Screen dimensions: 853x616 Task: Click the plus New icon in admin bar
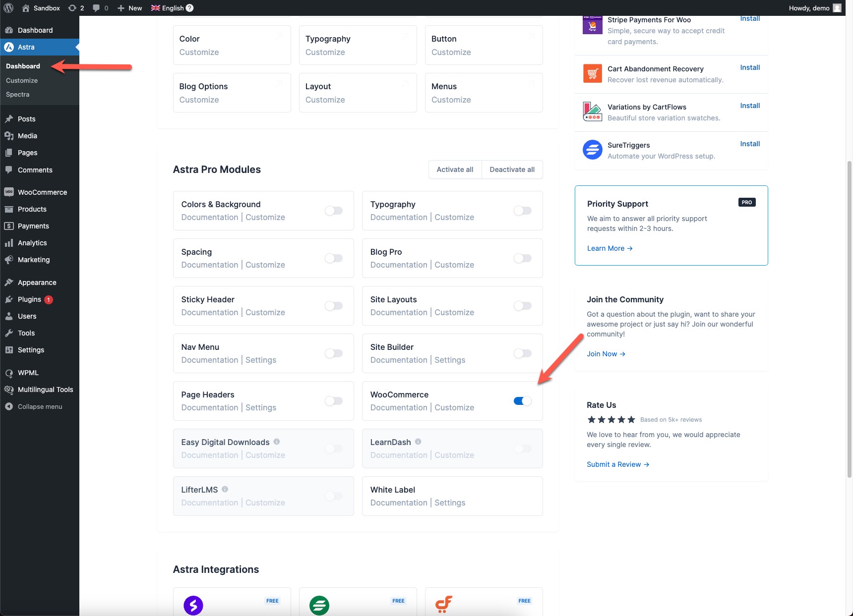pyautogui.click(x=121, y=8)
